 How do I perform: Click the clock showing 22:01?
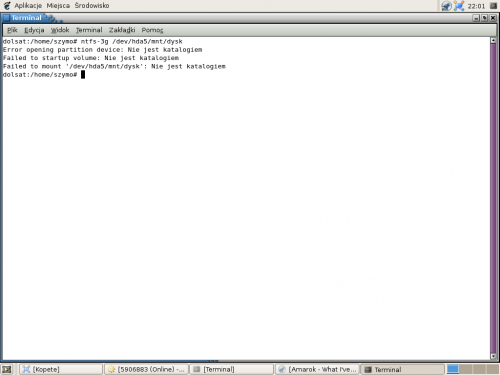click(476, 6)
